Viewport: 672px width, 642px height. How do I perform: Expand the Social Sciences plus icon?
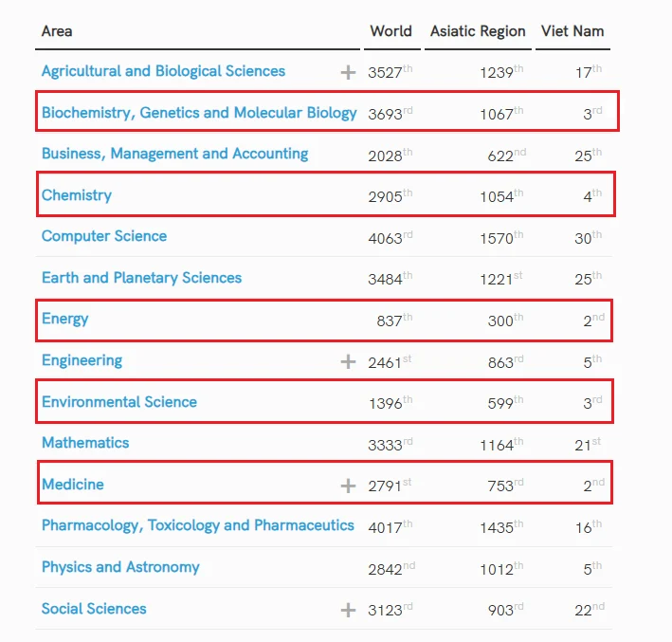pos(348,610)
